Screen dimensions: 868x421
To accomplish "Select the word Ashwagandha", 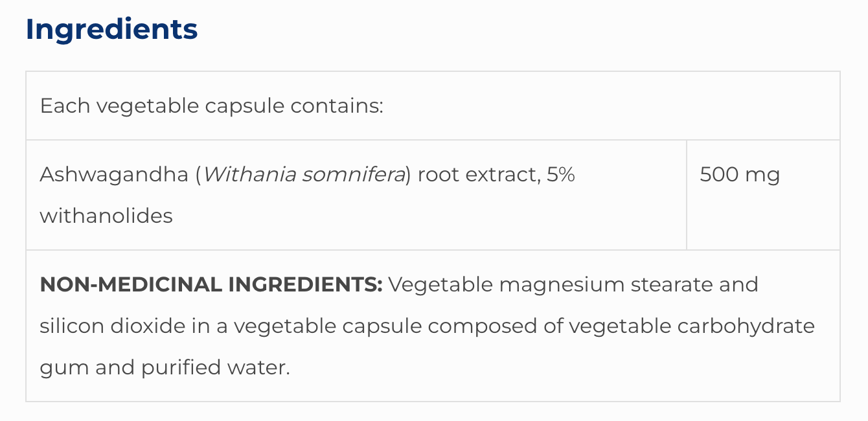I will pyautogui.click(x=114, y=175).
